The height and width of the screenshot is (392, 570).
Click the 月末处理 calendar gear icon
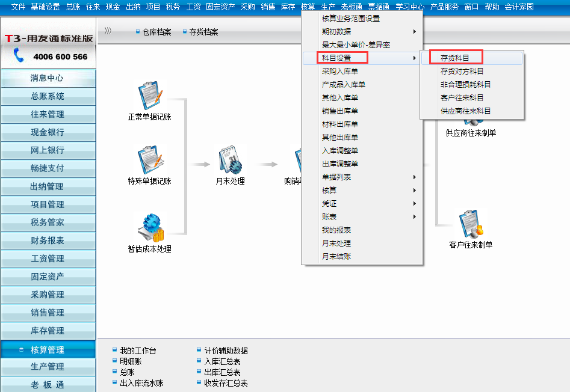pos(230,160)
